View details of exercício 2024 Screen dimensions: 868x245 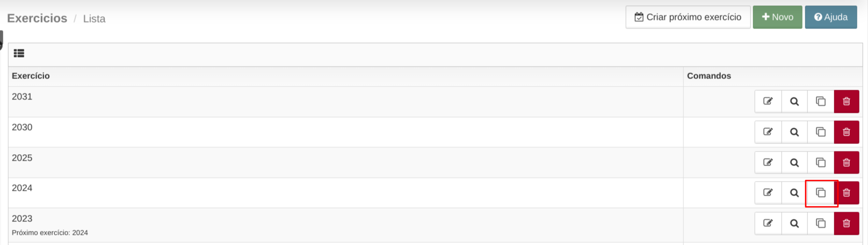pyautogui.click(x=794, y=193)
